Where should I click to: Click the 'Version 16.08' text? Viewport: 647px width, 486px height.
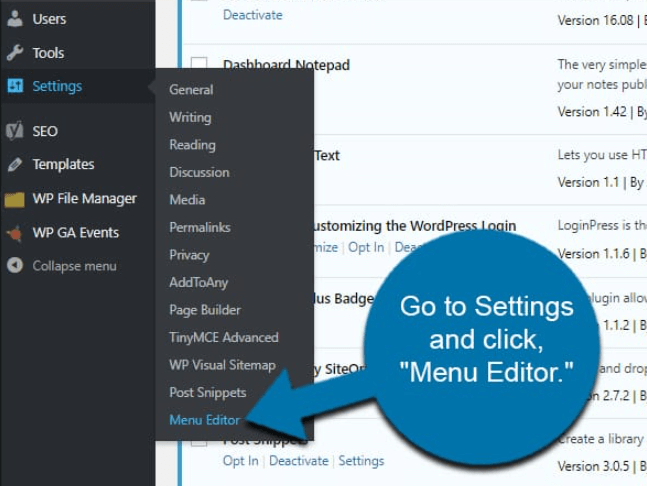pos(595,20)
